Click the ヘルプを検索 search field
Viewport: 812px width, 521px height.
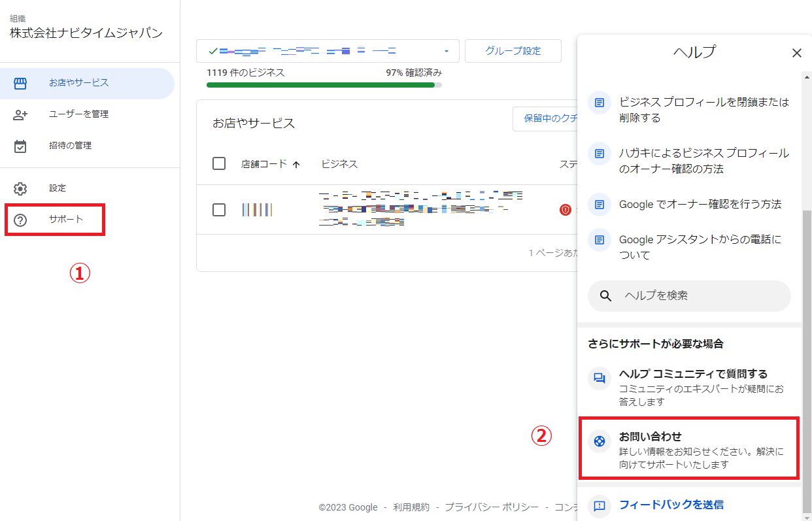[x=689, y=296]
